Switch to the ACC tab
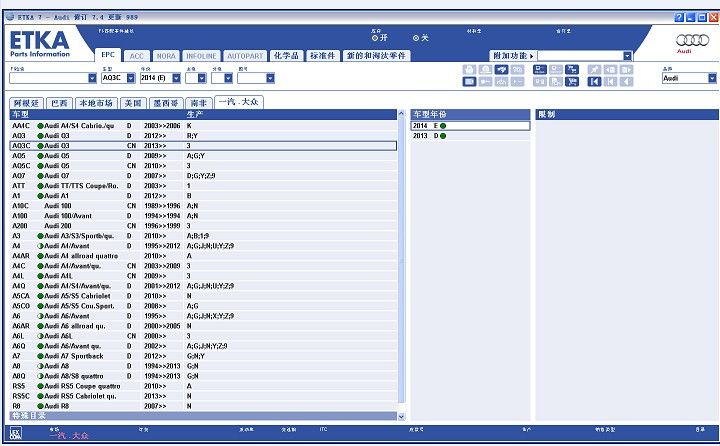This screenshot has height=446, width=720. (x=136, y=56)
